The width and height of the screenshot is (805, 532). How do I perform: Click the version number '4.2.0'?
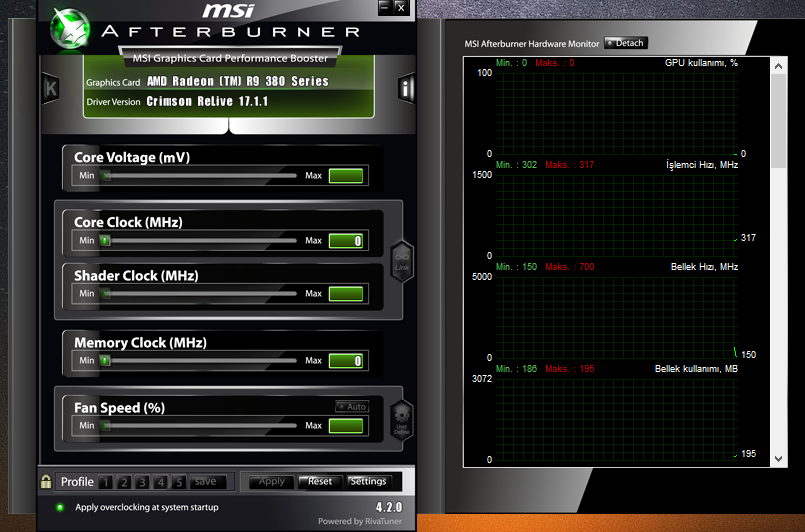(389, 507)
